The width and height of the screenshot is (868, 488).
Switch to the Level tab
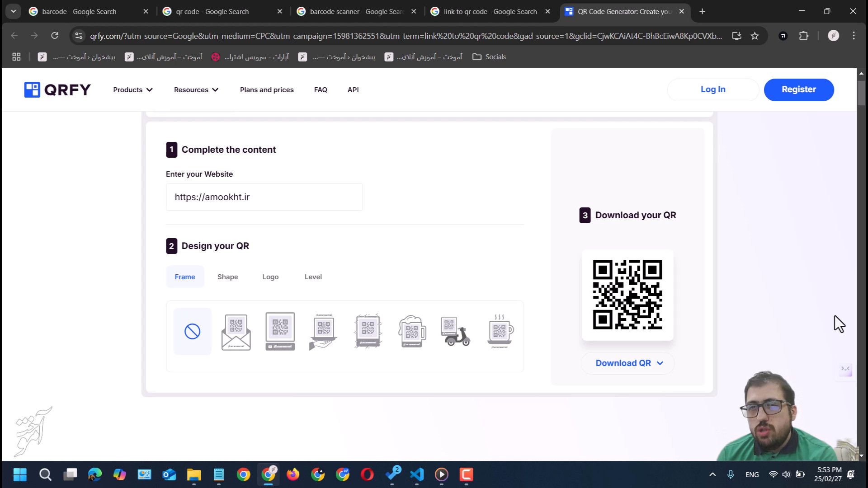313,277
